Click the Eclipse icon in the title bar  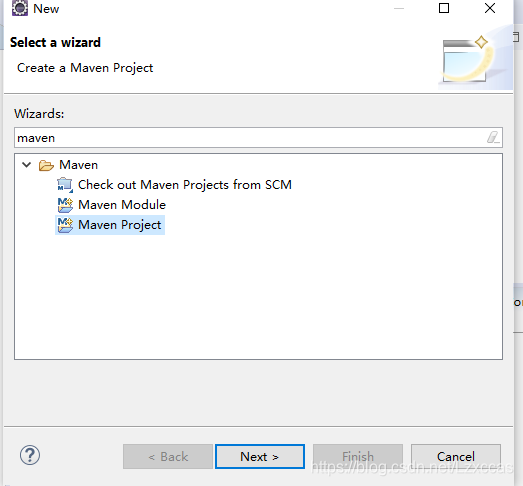tap(20, 8)
